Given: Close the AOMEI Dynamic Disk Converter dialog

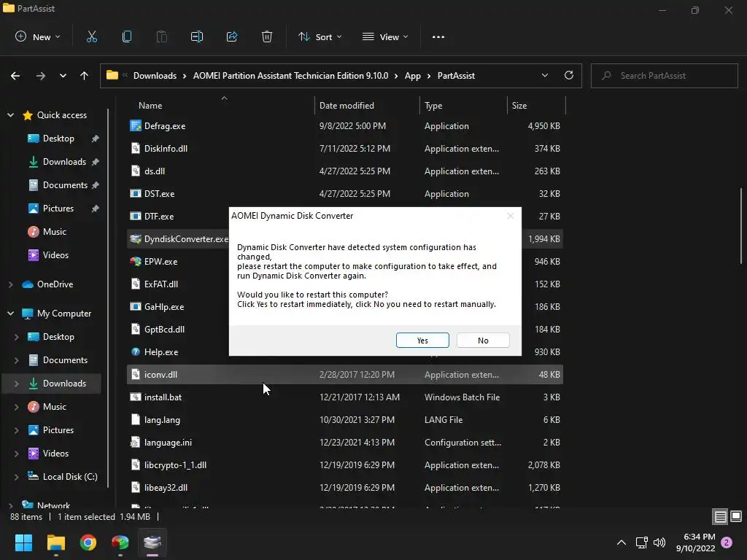Looking at the screenshot, I should coord(510,216).
